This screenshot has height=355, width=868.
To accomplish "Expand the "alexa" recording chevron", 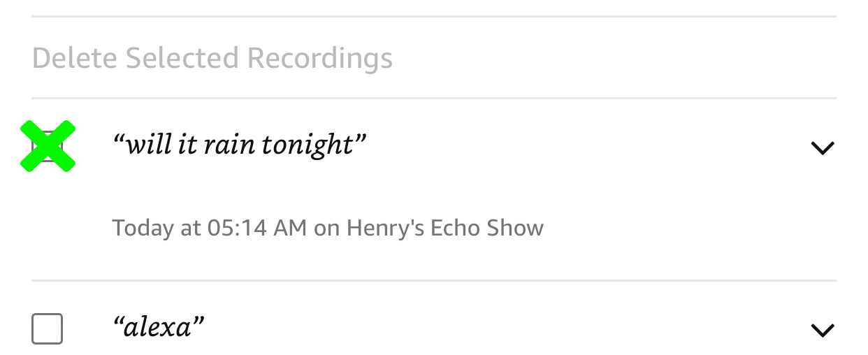I will (822, 329).
